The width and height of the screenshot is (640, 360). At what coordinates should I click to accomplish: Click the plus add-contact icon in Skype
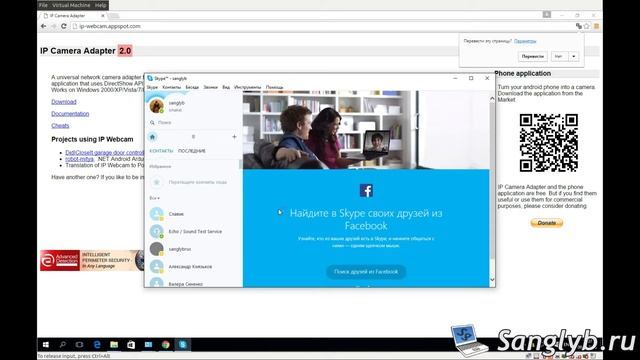coord(234,137)
